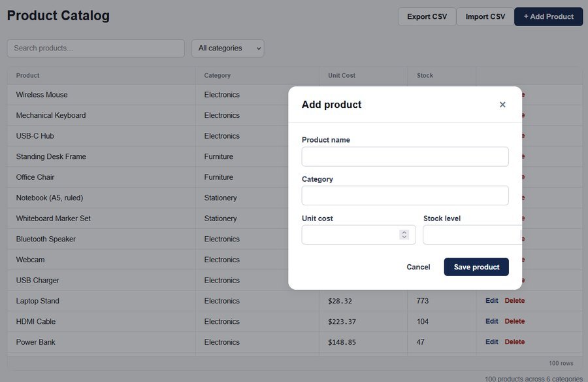The width and height of the screenshot is (588, 382).
Task: Click Stationery category in Whiteboard Marker Set row
Action: (221, 218)
